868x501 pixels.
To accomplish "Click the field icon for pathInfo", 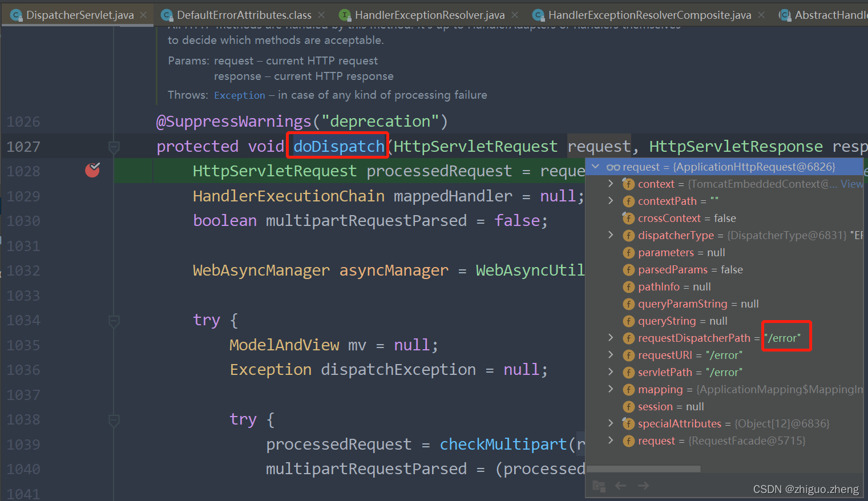I will [x=628, y=287].
